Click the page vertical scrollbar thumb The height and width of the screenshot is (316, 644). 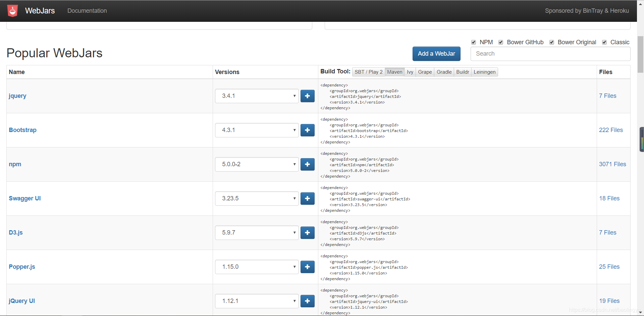pyautogui.click(x=641, y=54)
